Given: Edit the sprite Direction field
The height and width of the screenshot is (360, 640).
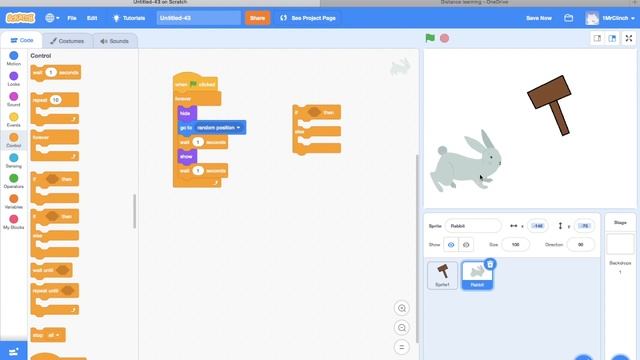Looking at the screenshot, I should coord(580,244).
